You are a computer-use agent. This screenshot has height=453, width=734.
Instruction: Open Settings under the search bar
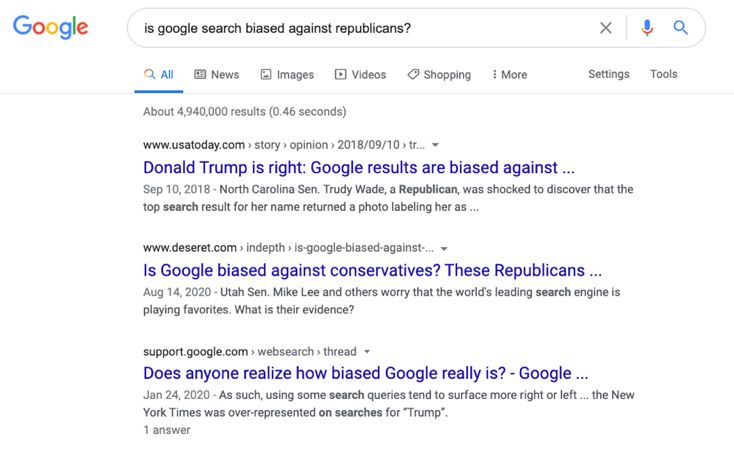click(x=609, y=74)
